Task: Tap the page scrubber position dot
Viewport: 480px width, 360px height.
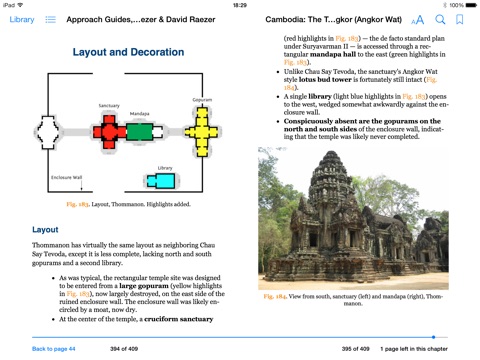Action: (x=433, y=337)
